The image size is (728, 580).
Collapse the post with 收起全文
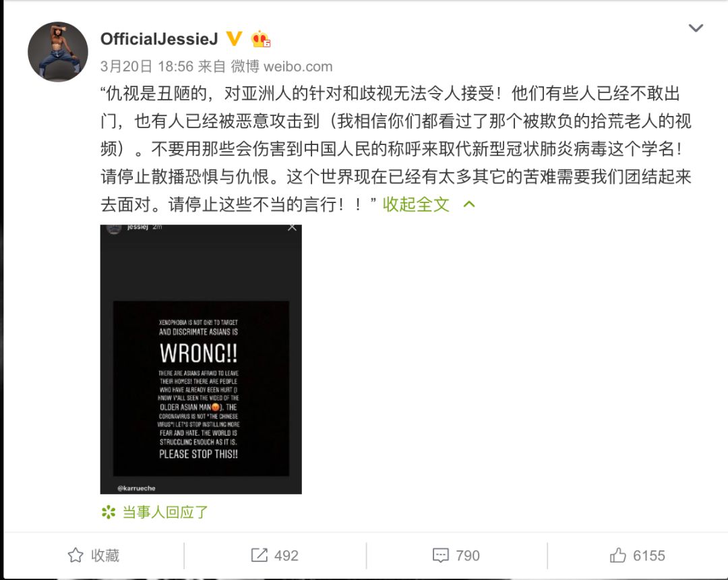pos(416,204)
